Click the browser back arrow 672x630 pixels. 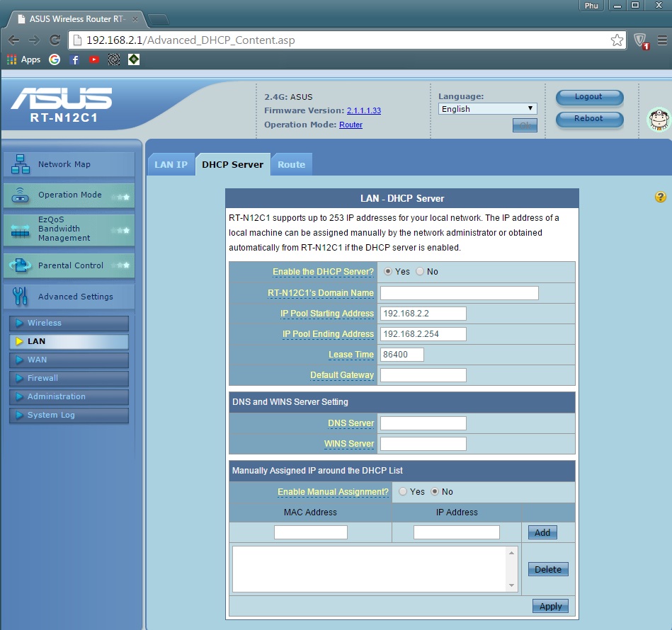13,40
